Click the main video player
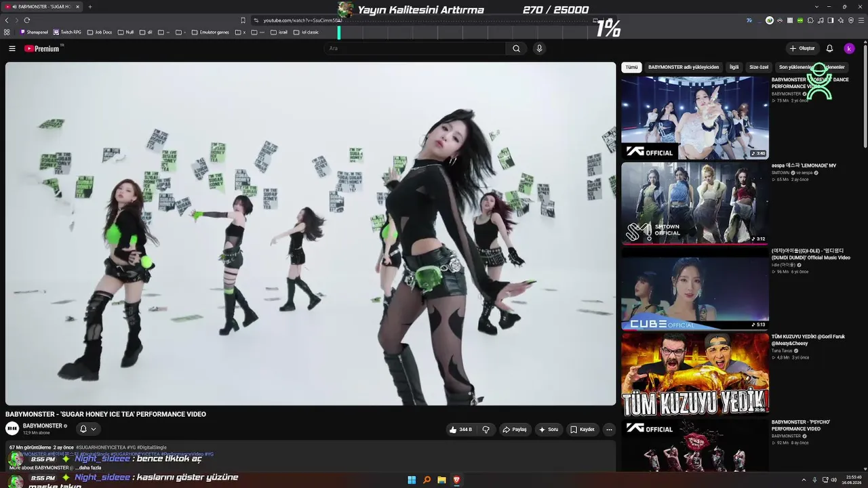The height and width of the screenshot is (488, 868). pos(311,234)
